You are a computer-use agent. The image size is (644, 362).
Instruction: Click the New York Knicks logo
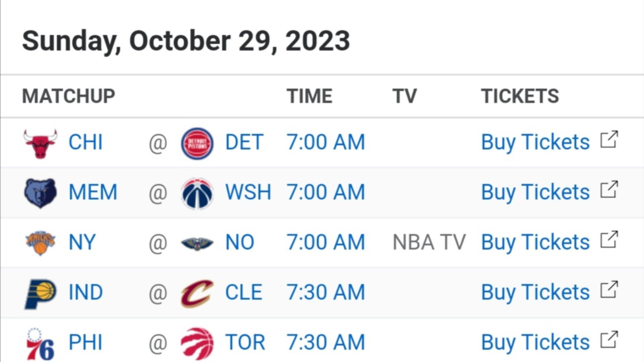[x=40, y=243]
